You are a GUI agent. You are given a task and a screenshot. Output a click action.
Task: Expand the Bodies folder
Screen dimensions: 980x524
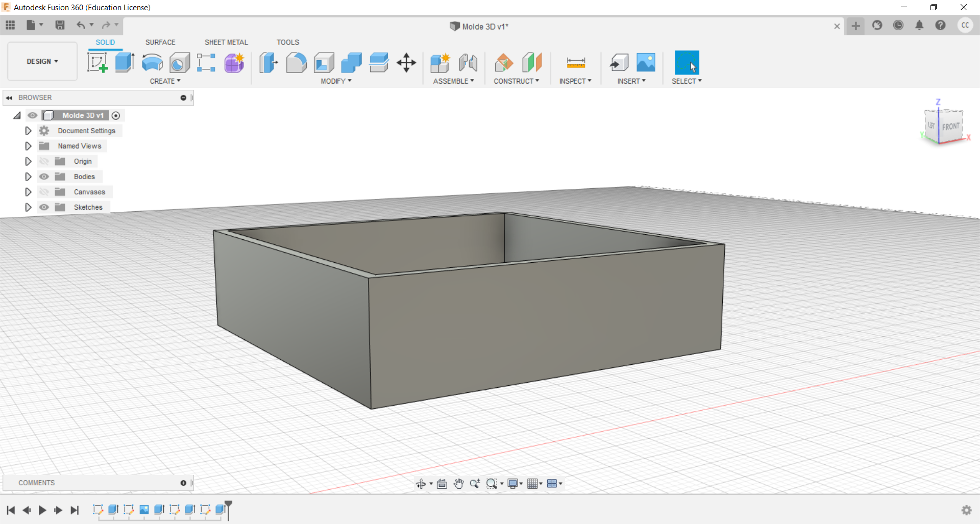click(x=28, y=177)
